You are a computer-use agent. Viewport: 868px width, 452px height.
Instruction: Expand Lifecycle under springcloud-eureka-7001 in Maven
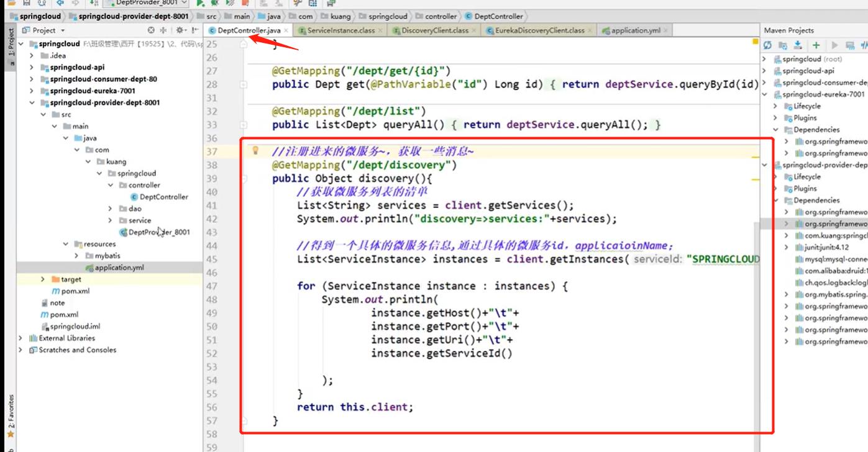[775, 106]
